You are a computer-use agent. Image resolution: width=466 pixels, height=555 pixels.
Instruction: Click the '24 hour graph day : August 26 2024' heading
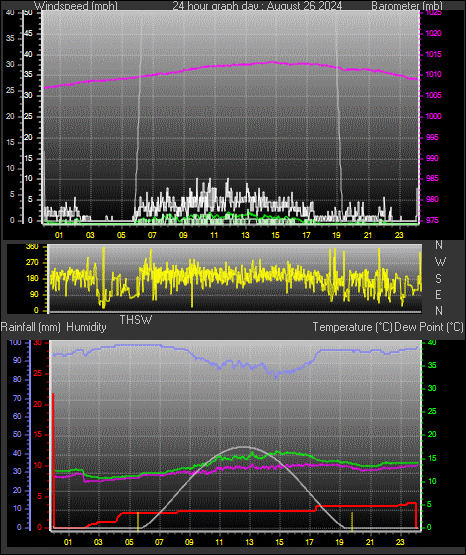[x=257, y=6]
